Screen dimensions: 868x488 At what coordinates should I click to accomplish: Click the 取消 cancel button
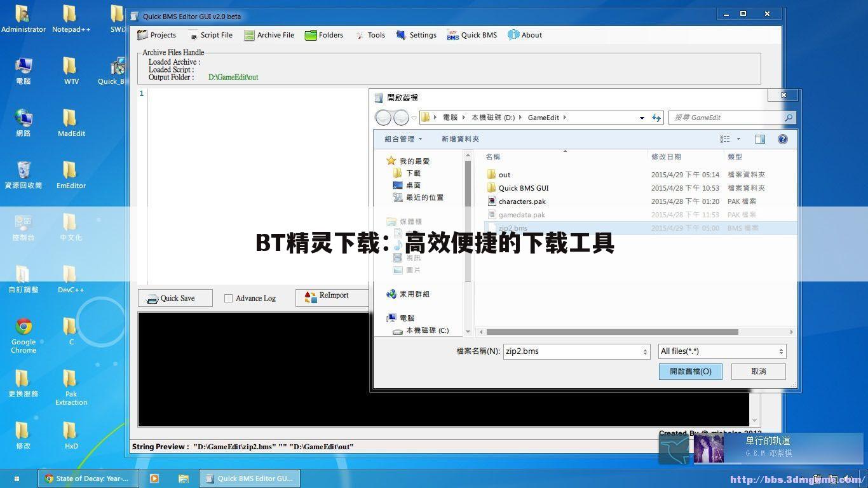759,371
